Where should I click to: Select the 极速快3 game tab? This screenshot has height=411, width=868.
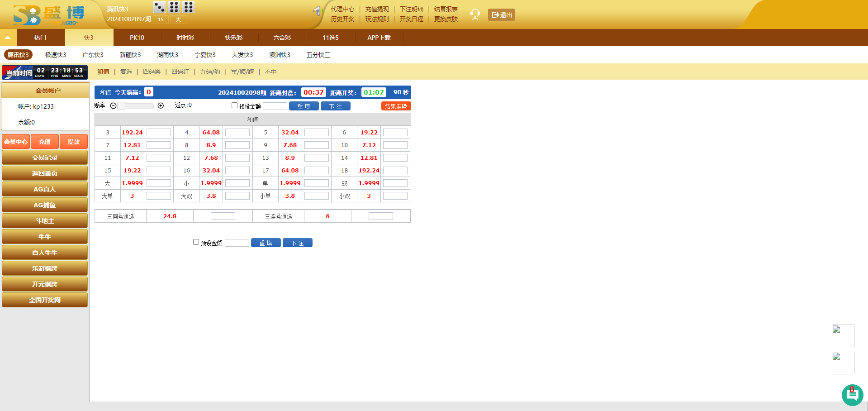coord(56,55)
